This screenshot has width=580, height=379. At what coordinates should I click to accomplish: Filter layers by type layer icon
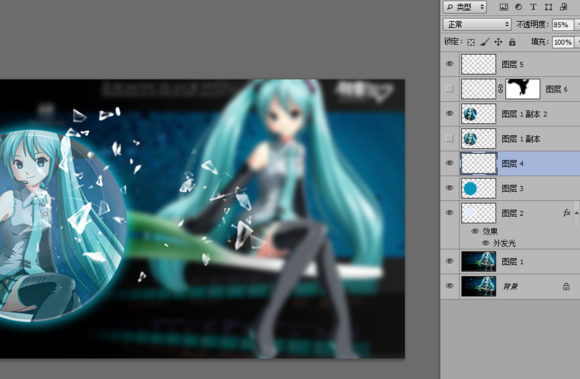tap(533, 7)
